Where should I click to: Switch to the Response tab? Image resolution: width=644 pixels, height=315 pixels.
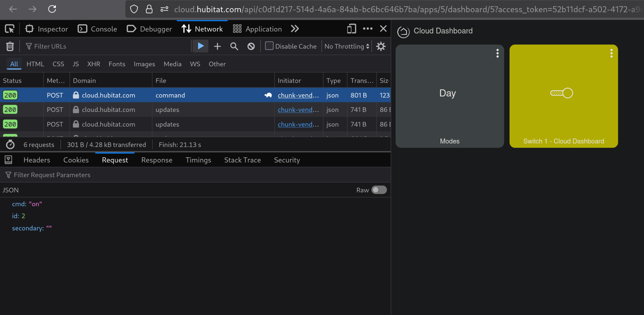(156, 160)
